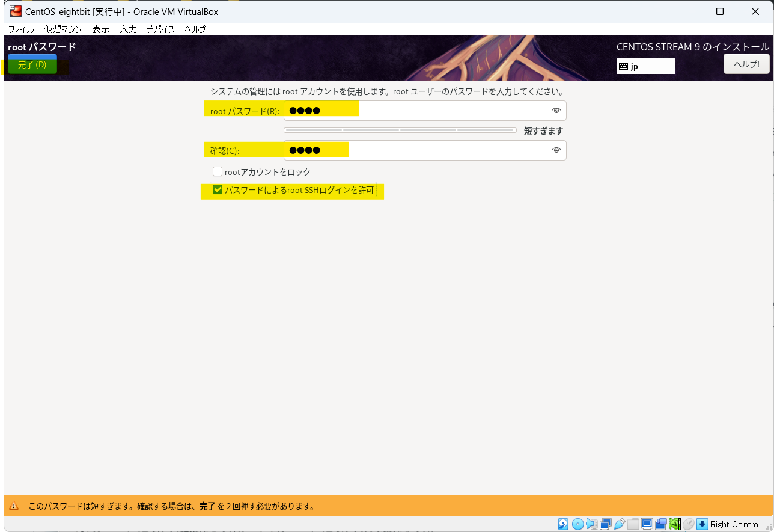Open the ヘルプ menu in menu bar
The image size is (774, 532).
[x=195, y=29]
